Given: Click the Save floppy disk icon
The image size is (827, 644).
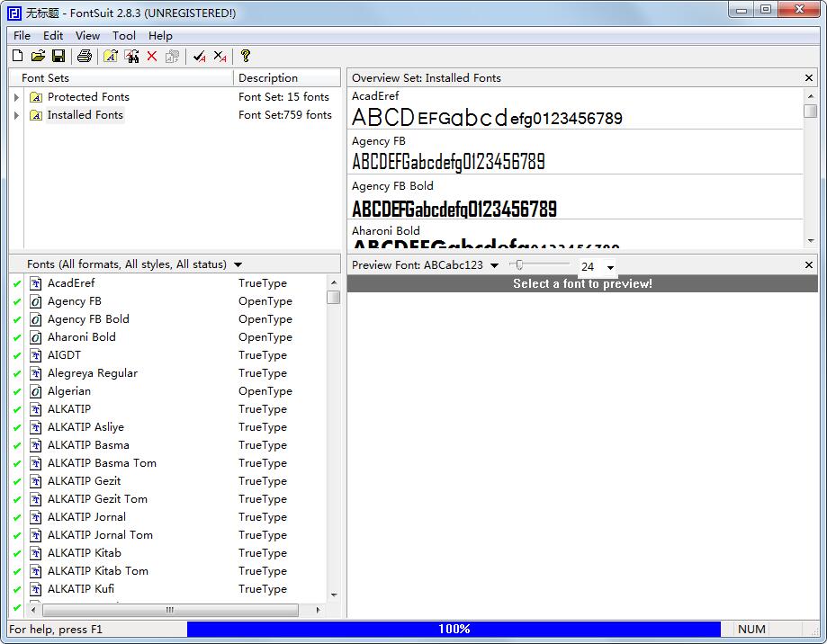Looking at the screenshot, I should pos(58,57).
